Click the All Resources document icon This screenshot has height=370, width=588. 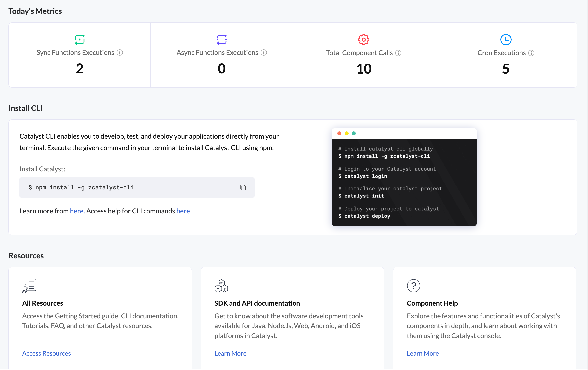[29, 285]
